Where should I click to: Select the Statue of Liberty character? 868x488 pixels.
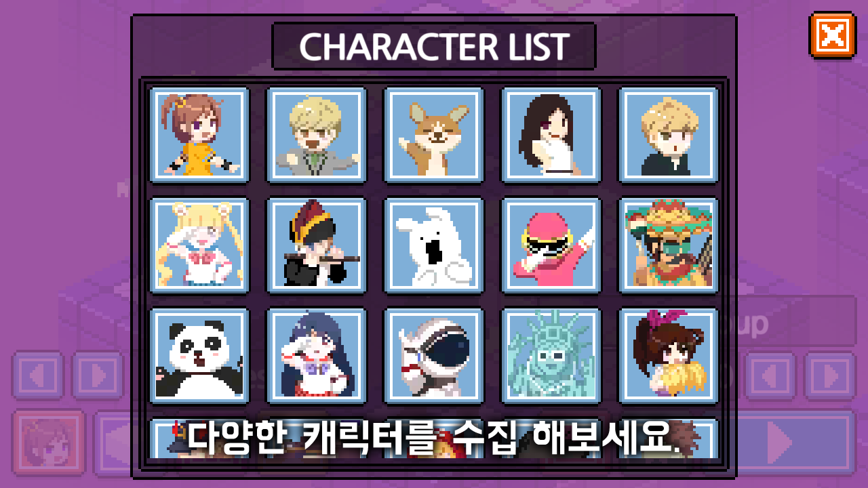point(551,356)
